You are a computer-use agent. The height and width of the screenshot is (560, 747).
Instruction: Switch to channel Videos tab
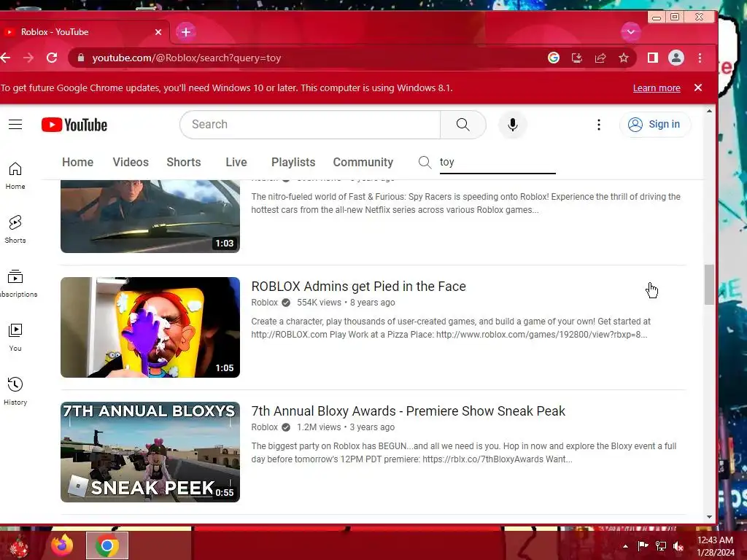pyautogui.click(x=131, y=162)
